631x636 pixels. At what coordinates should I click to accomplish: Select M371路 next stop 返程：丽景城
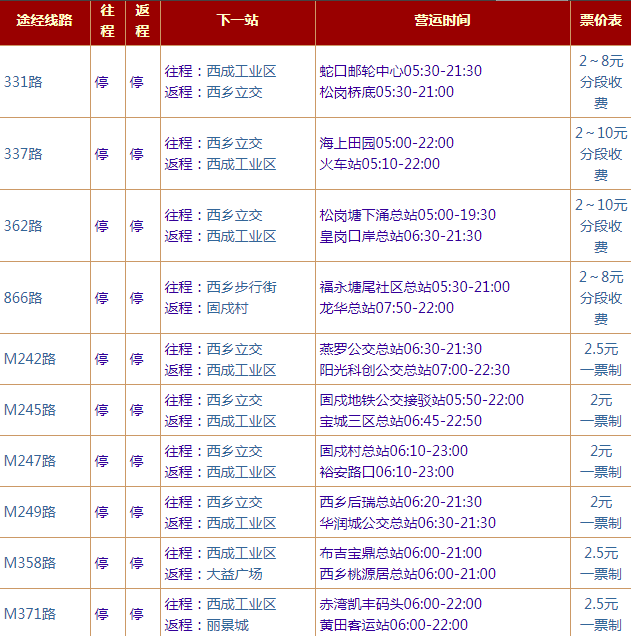coord(206,625)
